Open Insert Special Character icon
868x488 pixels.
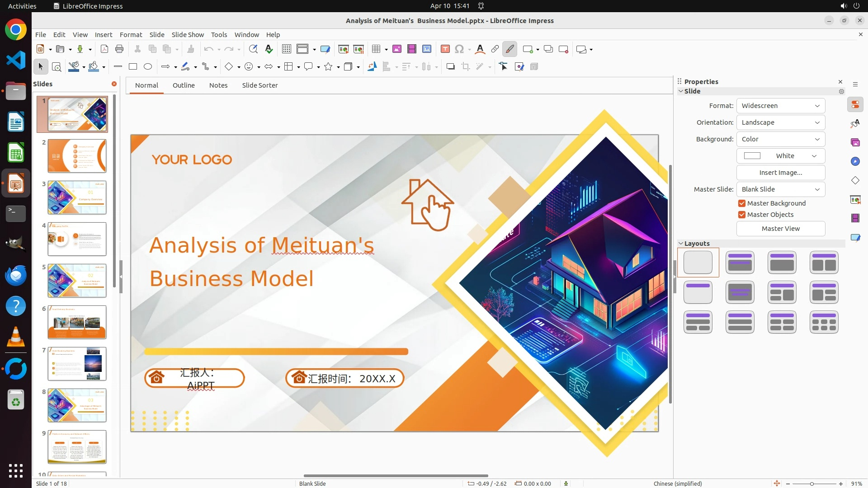tap(459, 49)
